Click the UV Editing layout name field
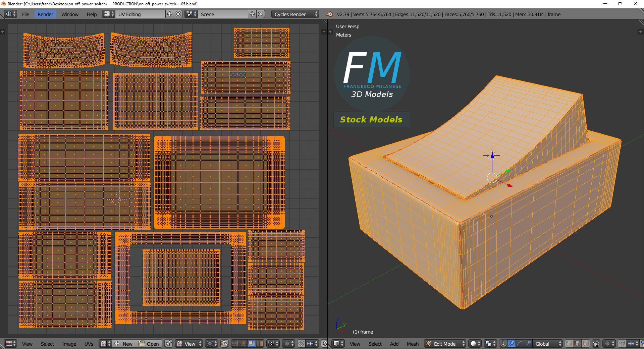Image resolution: width=644 pixels, height=349 pixels. [141, 14]
